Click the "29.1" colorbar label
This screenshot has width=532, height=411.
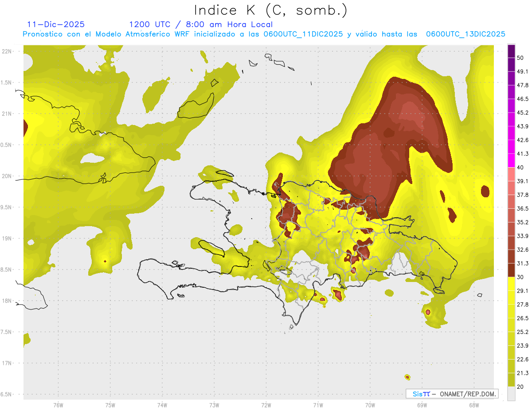click(x=523, y=291)
